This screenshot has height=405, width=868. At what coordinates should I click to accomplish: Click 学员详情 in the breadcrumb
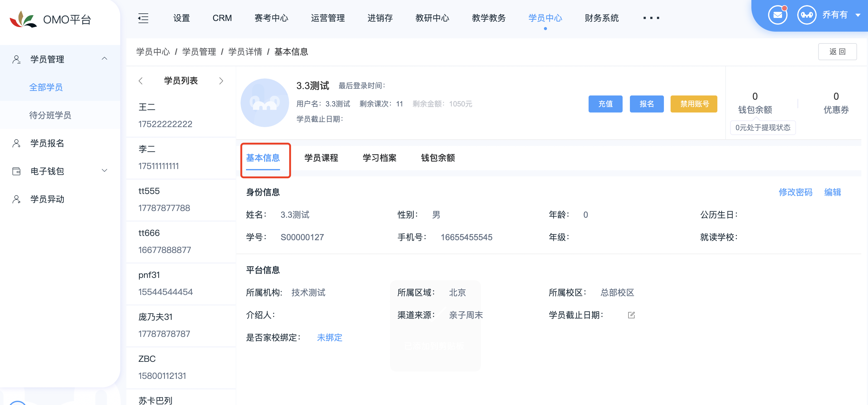click(x=245, y=52)
